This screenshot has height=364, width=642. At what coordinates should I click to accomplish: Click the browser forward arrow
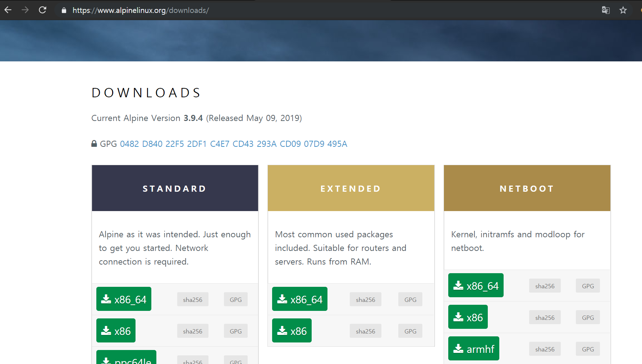[25, 10]
